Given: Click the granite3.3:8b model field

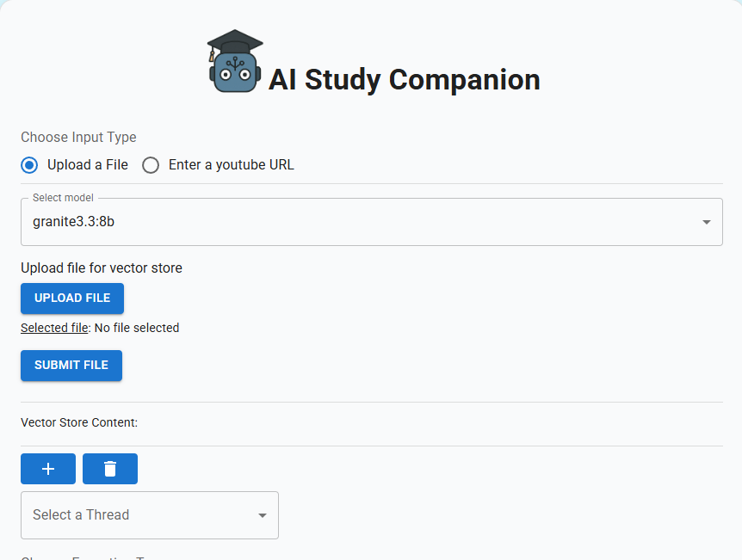Looking at the screenshot, I should point(372,222).
